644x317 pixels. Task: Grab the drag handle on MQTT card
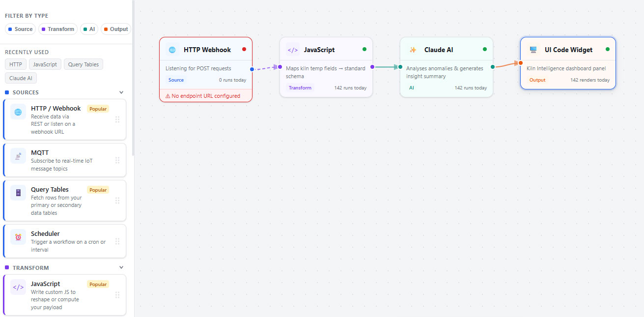click(x=117, y=160)
